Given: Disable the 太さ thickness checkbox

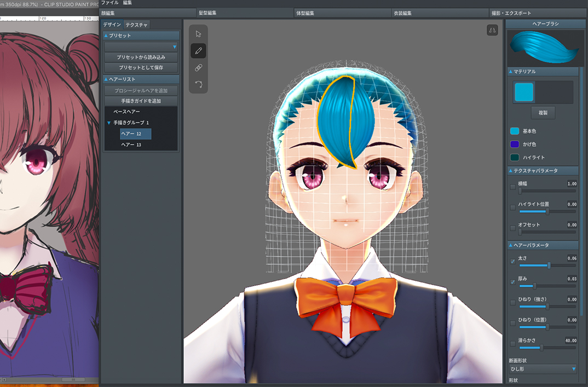Looking at the screenshot, I should click(512, 262).
